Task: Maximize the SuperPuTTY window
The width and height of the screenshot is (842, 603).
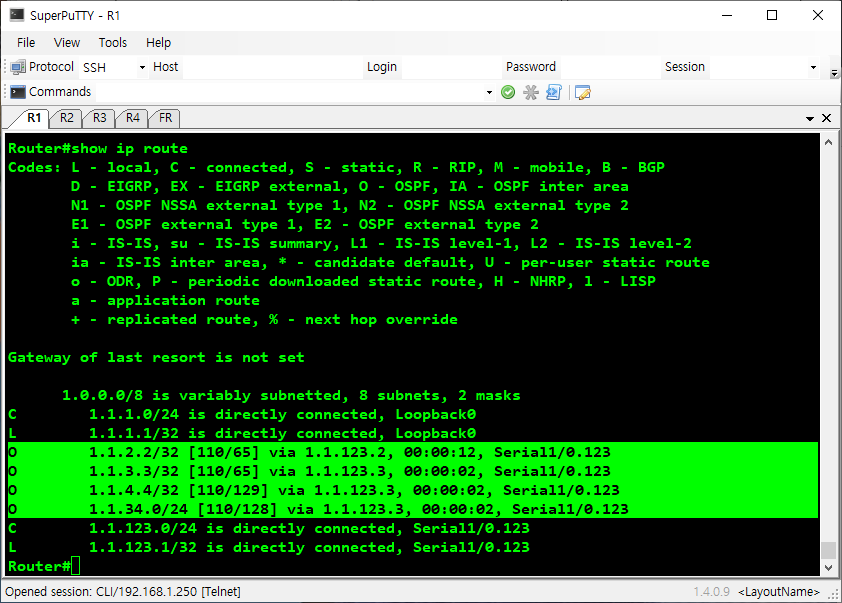Action: [772, 15]
